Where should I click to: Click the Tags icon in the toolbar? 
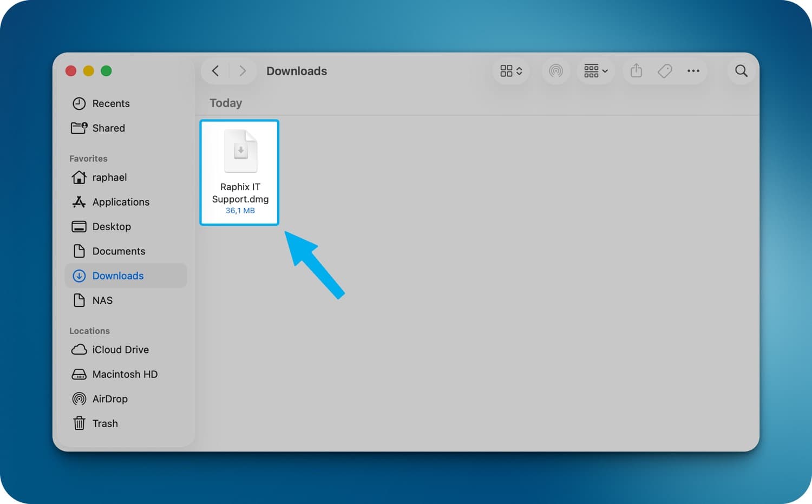(665, 71)
